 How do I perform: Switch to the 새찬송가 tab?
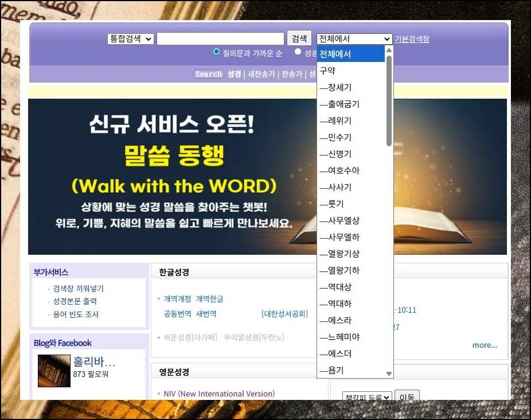261,74
